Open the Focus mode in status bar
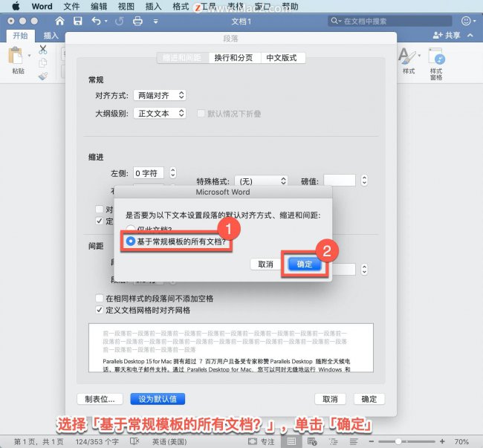This screenshot has width=483, height=448. (x=262, y=441)
